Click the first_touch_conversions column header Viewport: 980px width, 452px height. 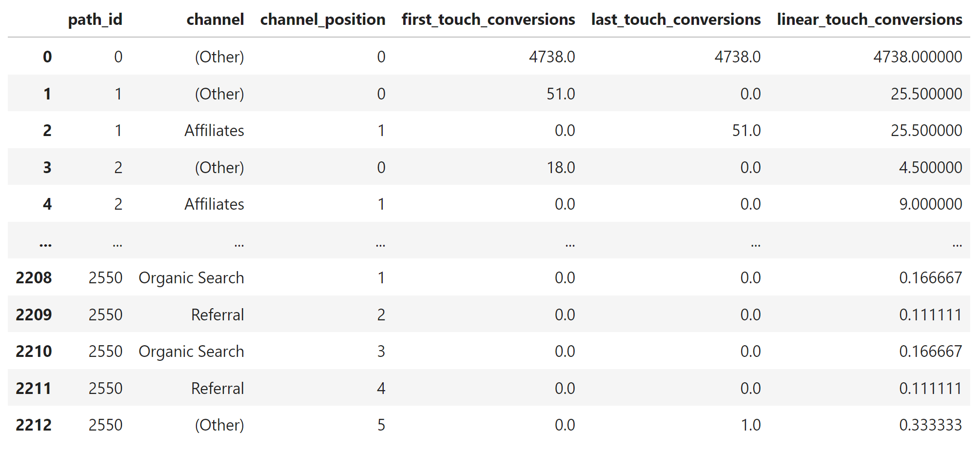(488, 20)
